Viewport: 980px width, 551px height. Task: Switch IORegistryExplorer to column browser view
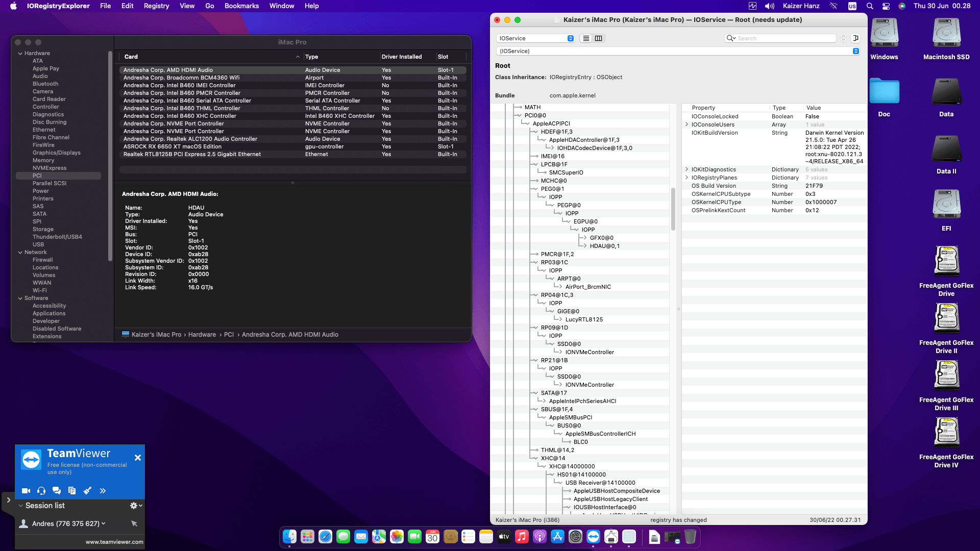pos(599,38)
